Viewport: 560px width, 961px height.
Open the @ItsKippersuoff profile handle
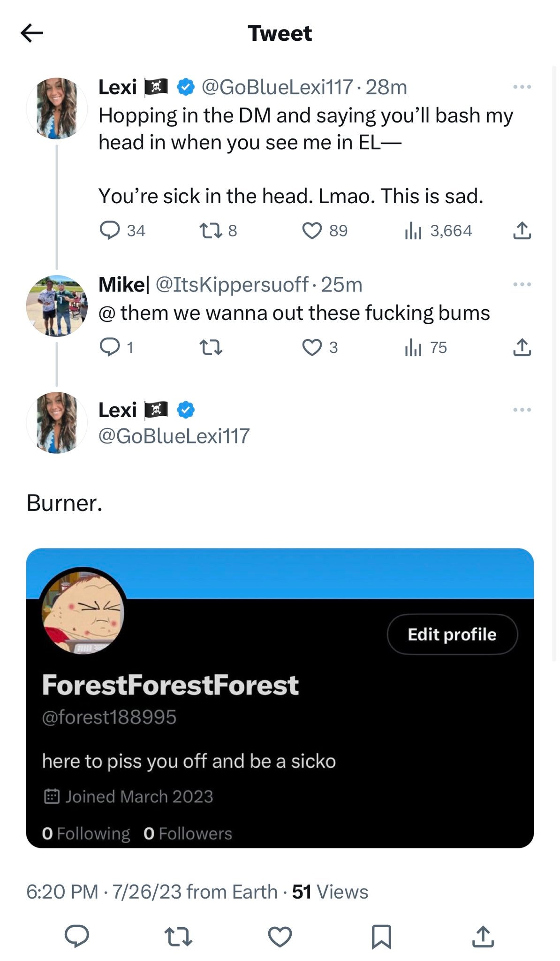(x=232, y=285)
